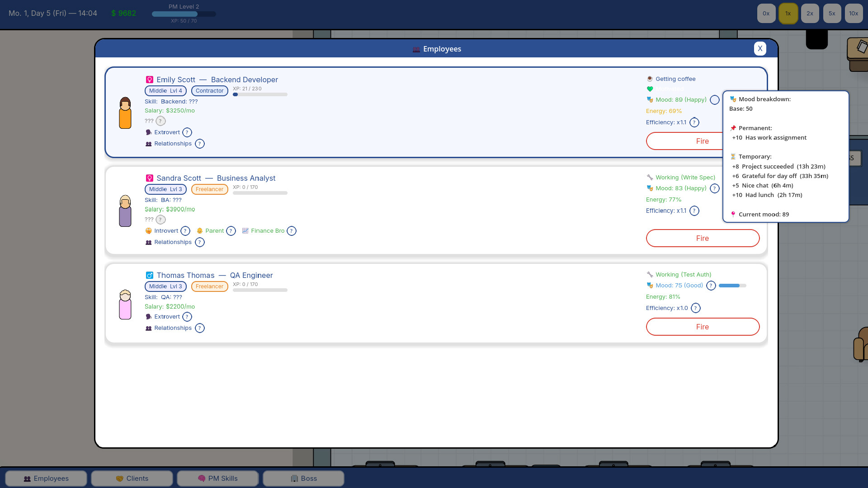Click the mood hand icon beside Mood: 89
The image size is (868, 488).
650,99
